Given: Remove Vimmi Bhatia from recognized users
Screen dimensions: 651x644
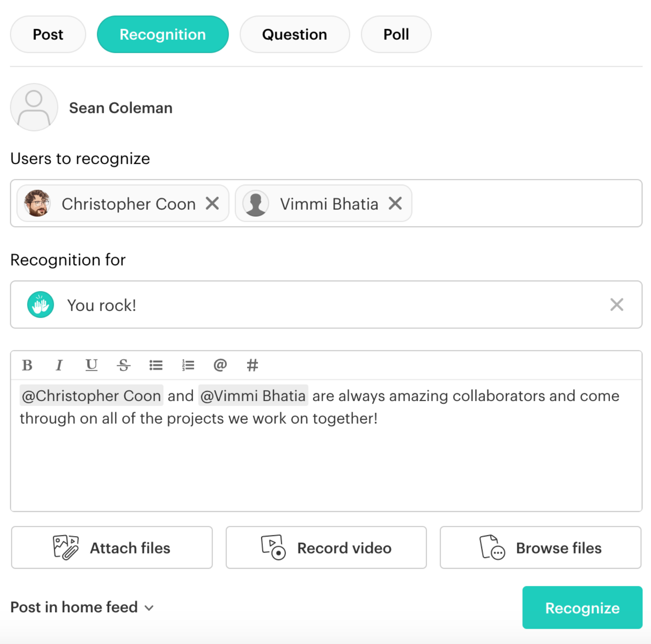Looking at the screenshot, I should click(x=395, y=204).
